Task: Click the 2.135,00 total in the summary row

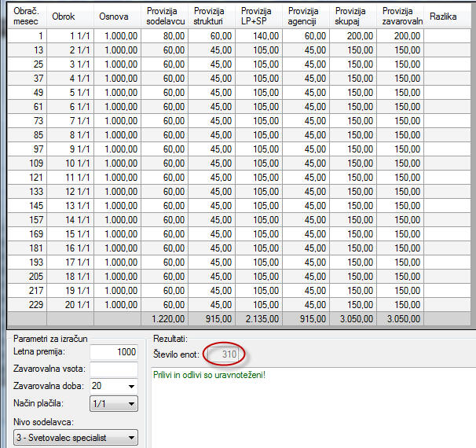Action: pos(263,319)
